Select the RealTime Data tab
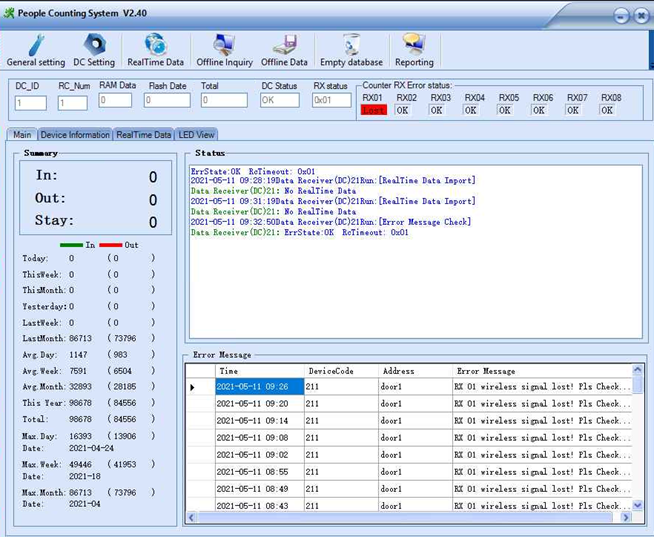The width and height of the screenshot is (654, 537). (x=143, y=135)
